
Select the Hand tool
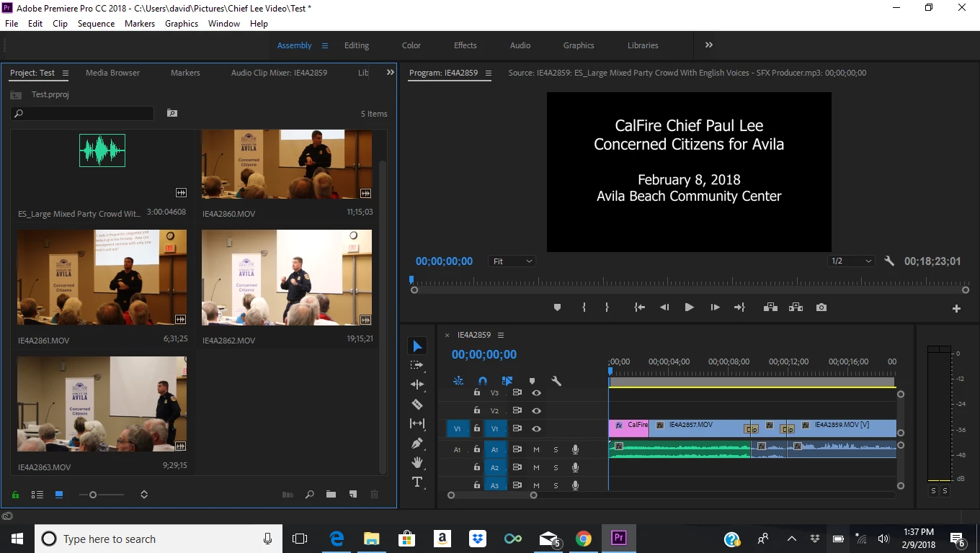[x=416, y=462]
